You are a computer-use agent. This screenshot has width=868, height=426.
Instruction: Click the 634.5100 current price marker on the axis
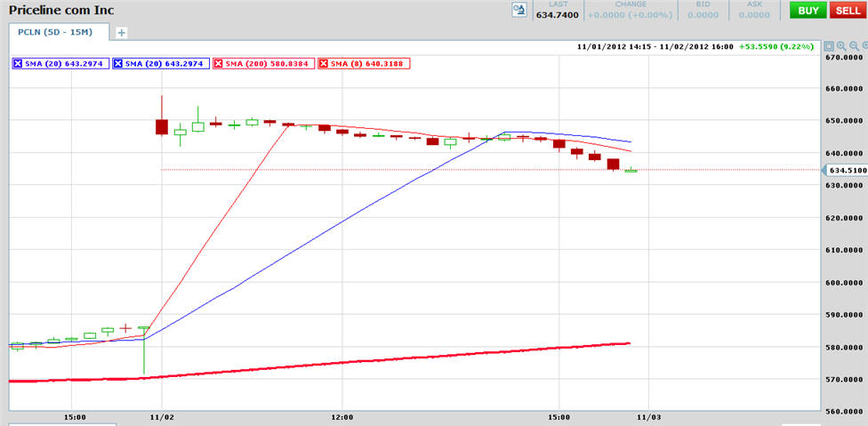click(x=845, y=171)
